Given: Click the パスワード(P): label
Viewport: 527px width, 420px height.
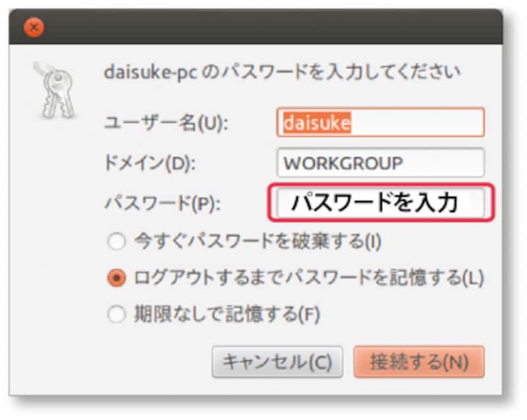Looking at the screenshot, I should (163, 203).
